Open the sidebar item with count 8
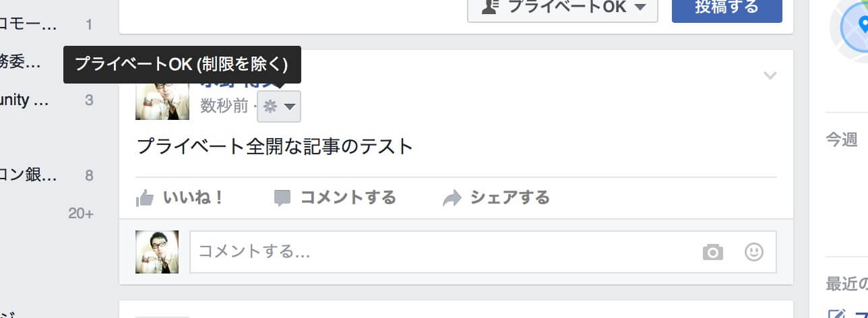868x318 pixels. point(46,176)
